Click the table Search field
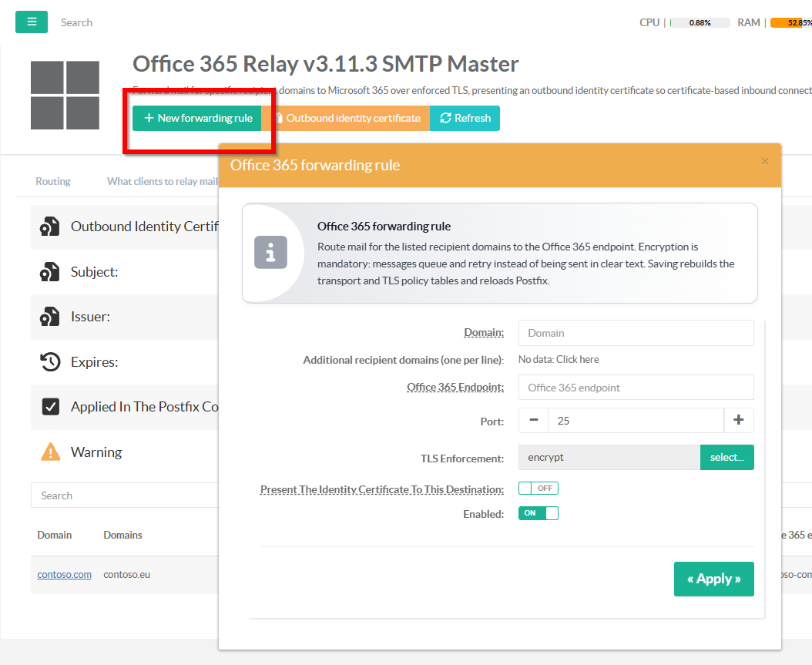The height and width of the screenshot is (665, 812). tap(124, 495)
